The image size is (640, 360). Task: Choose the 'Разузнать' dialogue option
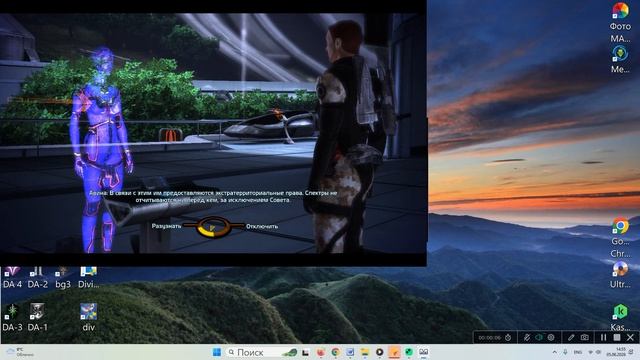(x=166, y=226)
